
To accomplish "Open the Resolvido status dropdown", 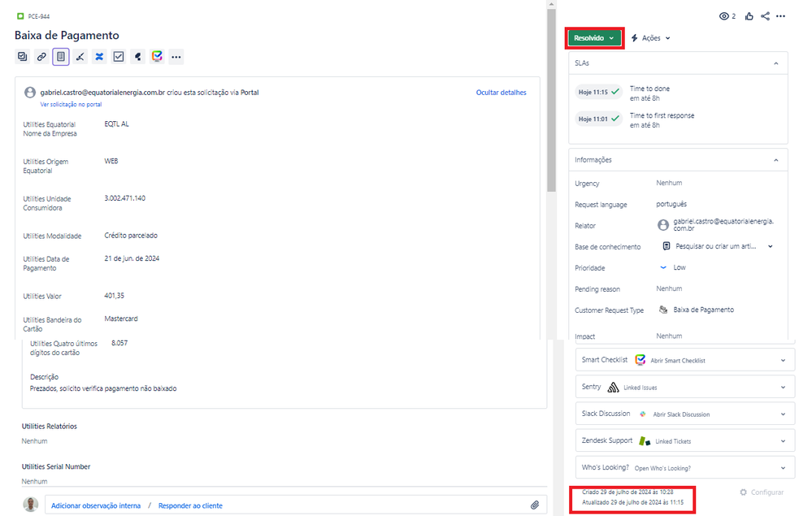I will [594, 37].
